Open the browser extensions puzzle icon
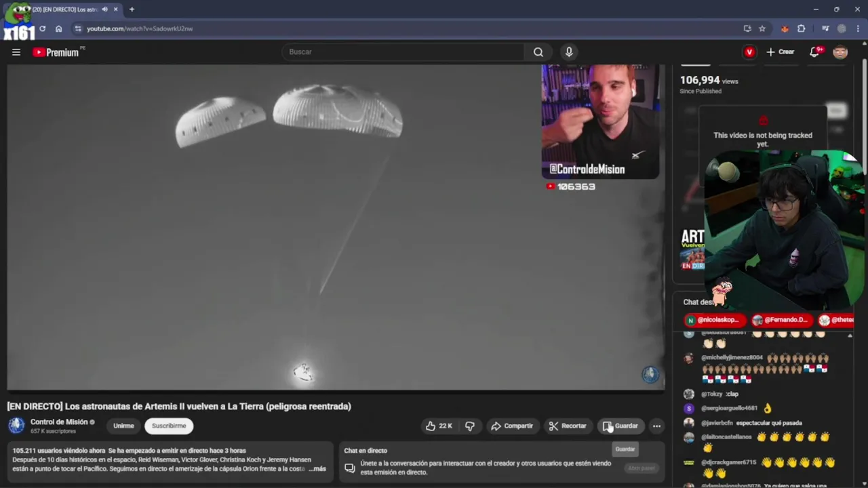Viewport: 868px width, 488px height. pyautogui.click(x=802, y=28)
